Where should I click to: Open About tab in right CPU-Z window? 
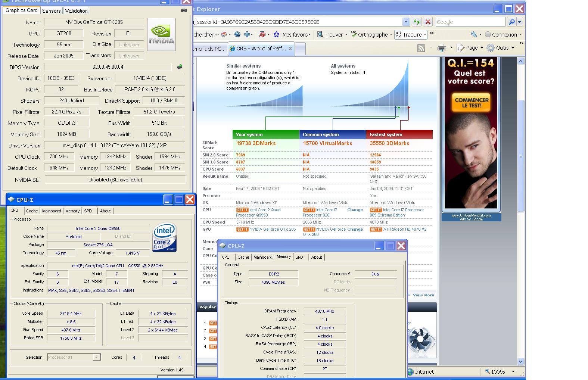317,257
